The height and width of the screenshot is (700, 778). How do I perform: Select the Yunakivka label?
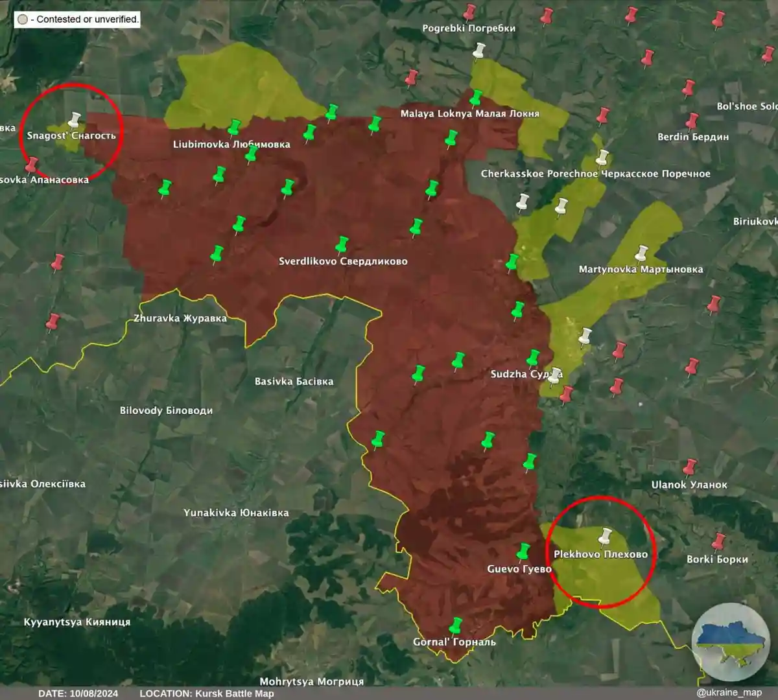pyautogui.click(x=236, y=513)
